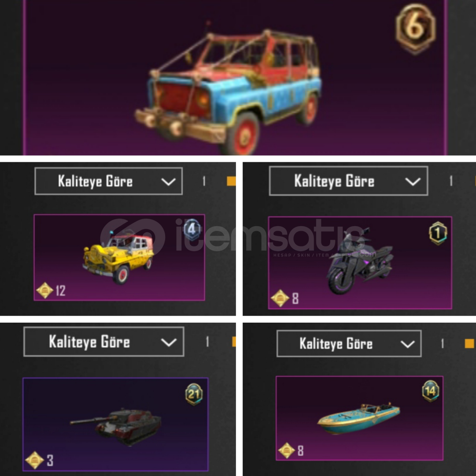This screenshot has width=476, height=476.
Task: Click the level 1 badge on motorcycle card
Action: [x=438, y=233]
